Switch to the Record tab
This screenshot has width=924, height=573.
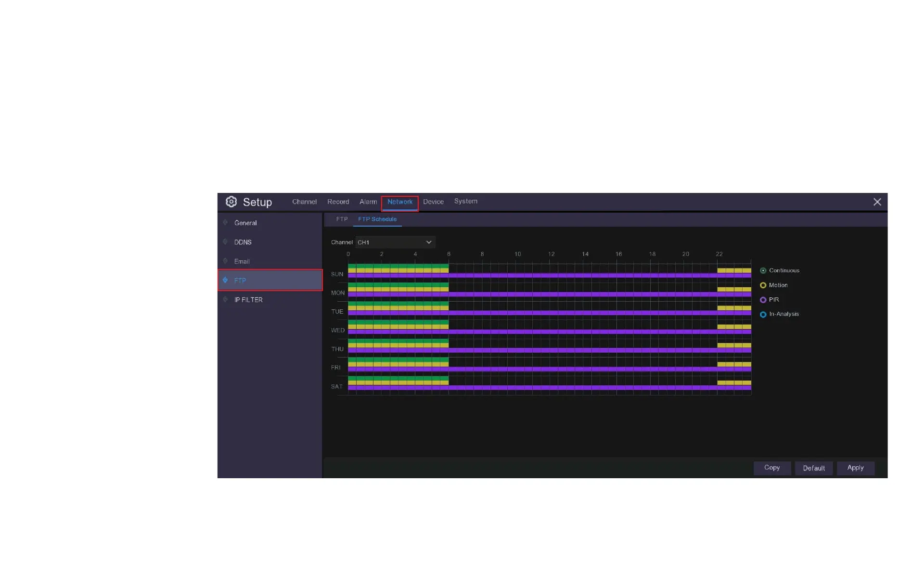[338, 202]
